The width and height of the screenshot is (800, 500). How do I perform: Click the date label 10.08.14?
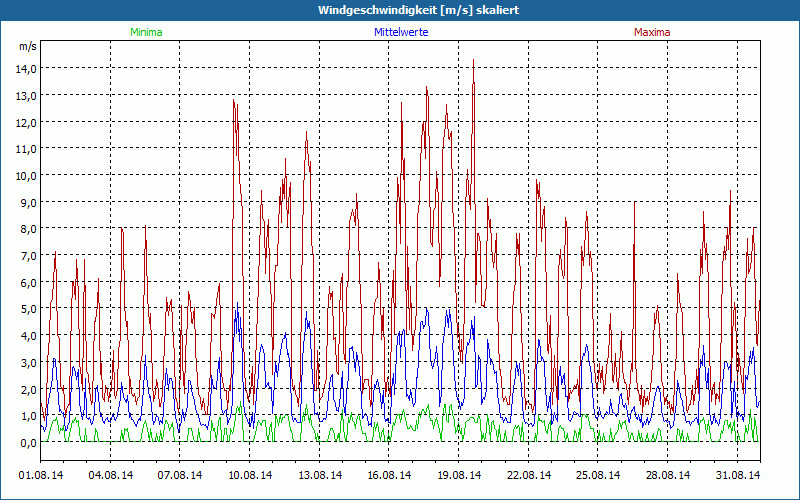249,475
